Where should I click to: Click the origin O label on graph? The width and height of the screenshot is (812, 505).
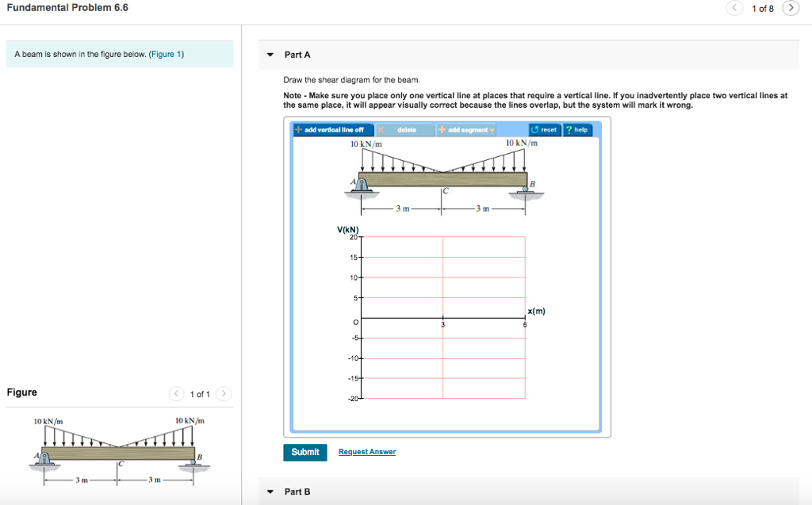(x=356, y=322)
